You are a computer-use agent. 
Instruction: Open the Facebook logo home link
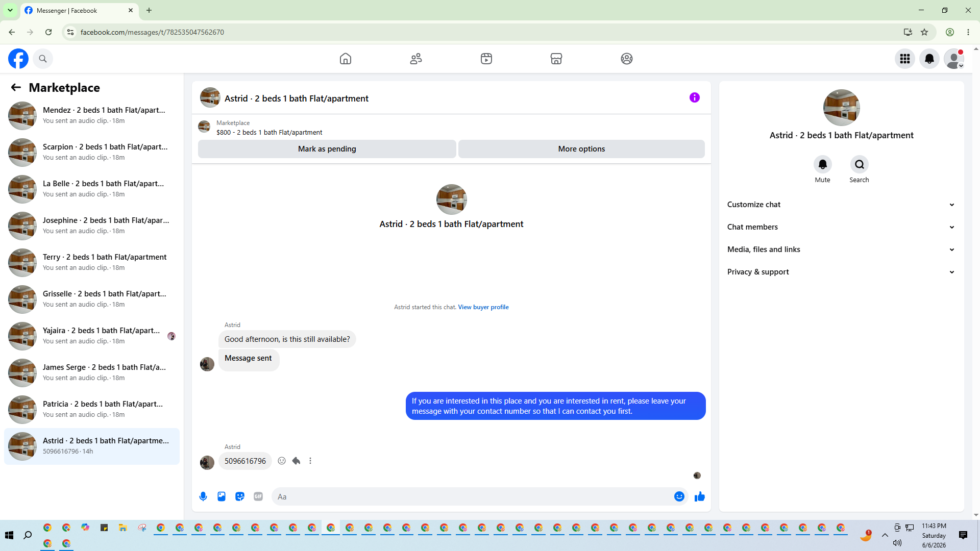pyautogui.click(x=18, y=59)
